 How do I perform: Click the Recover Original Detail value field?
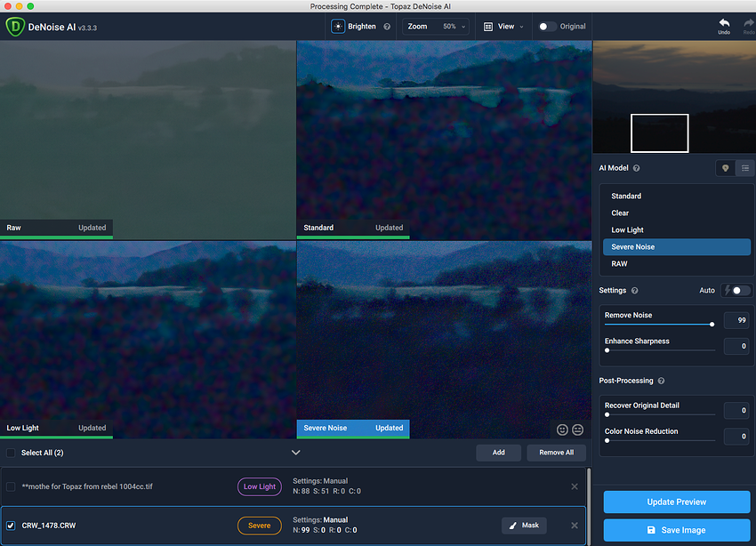736,410
